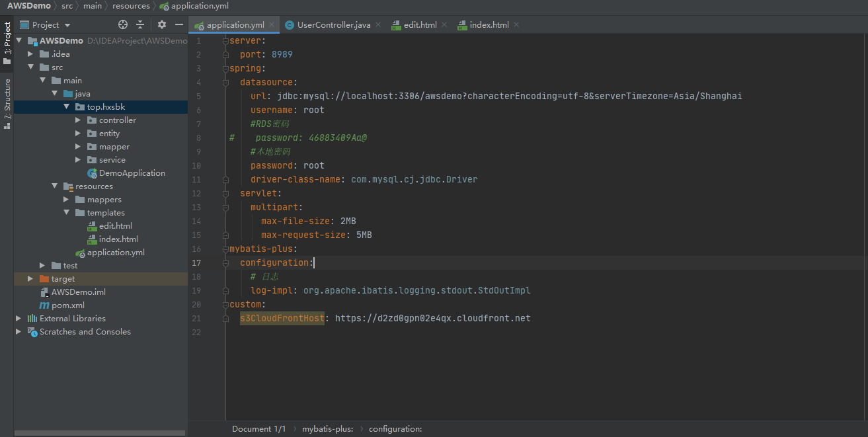The height and width of the screenshot is (437, 868).
Task: Expand External Libraries node
Action: tap(19, 319)
